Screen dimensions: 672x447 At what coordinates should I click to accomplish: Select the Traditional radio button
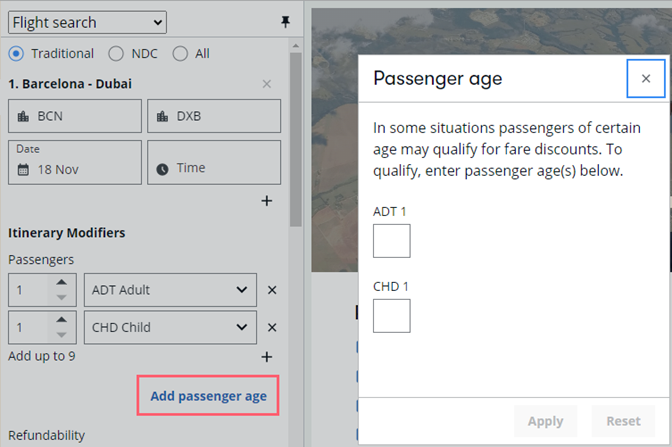tap(16, 54)
